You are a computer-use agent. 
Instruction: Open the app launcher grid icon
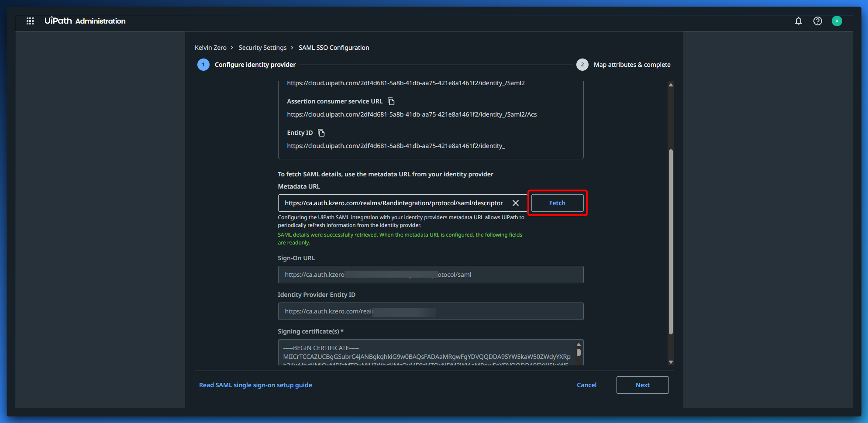pos(30,21)
